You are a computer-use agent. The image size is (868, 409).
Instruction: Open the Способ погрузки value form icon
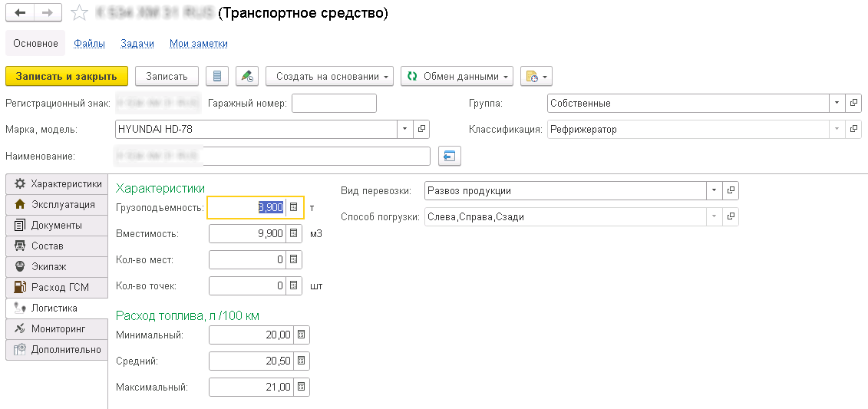point(731,216)
